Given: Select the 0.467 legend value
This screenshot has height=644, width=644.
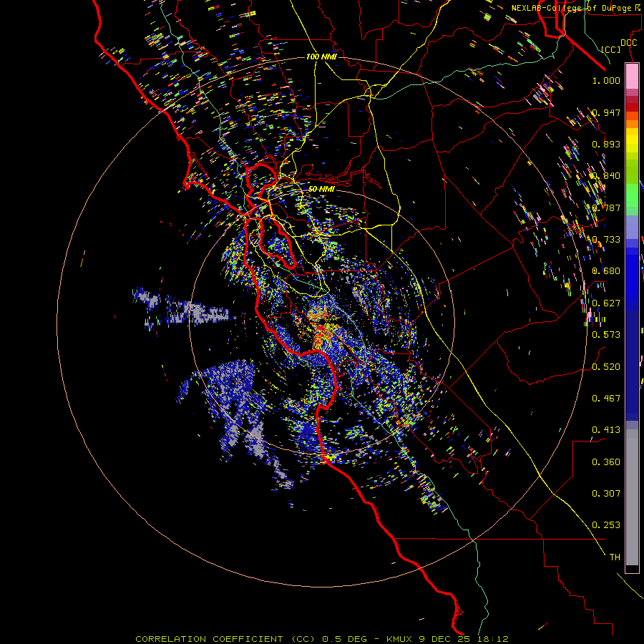Looking at the screenshot, I should click(606, 399).
